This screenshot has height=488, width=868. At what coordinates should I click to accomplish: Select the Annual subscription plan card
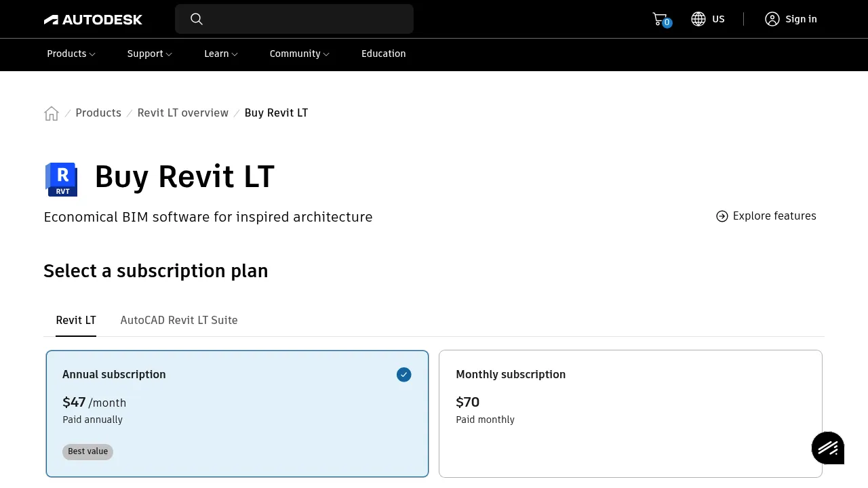point(237,413)
